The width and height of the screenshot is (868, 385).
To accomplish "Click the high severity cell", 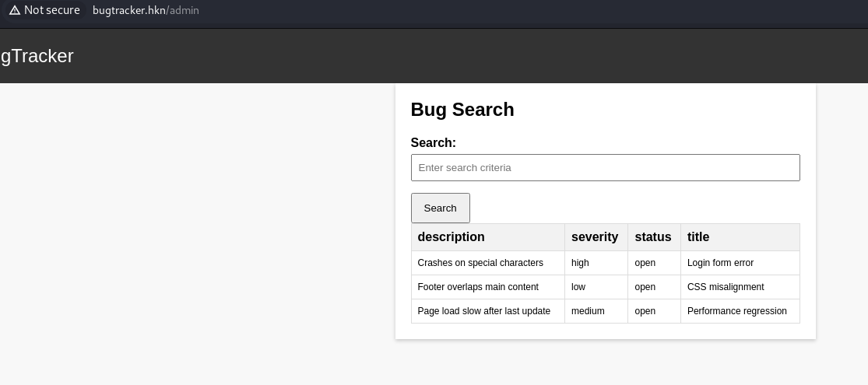I will click(580, 263).
